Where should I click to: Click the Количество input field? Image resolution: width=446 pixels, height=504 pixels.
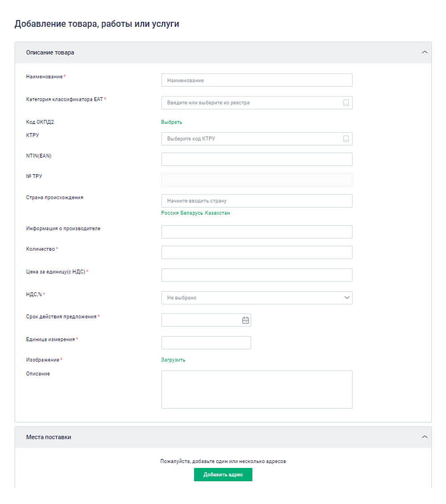[x=256, y=252]
